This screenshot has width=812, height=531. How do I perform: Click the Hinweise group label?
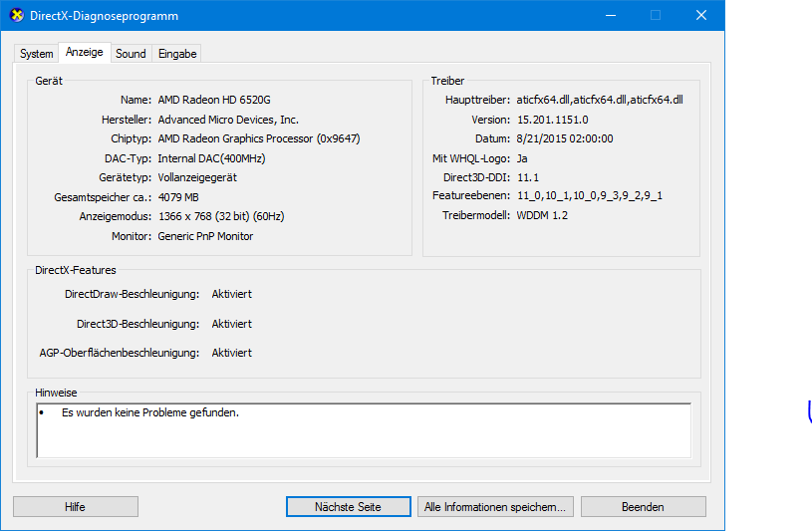coord(56,393)
